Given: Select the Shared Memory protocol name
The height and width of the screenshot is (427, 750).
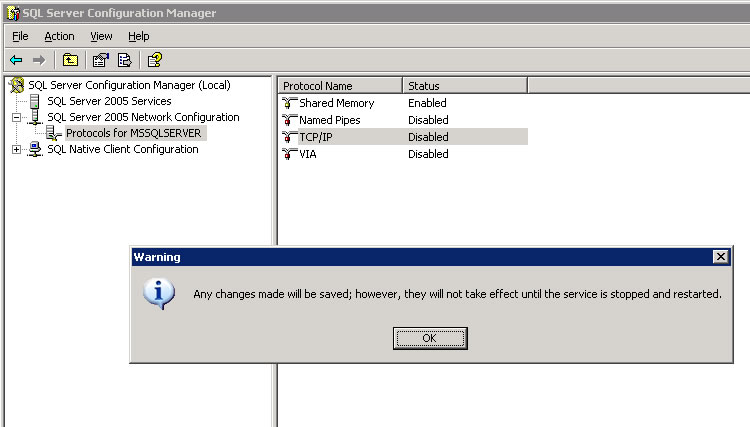Looking at the screenshot, I should click(337, 103).
